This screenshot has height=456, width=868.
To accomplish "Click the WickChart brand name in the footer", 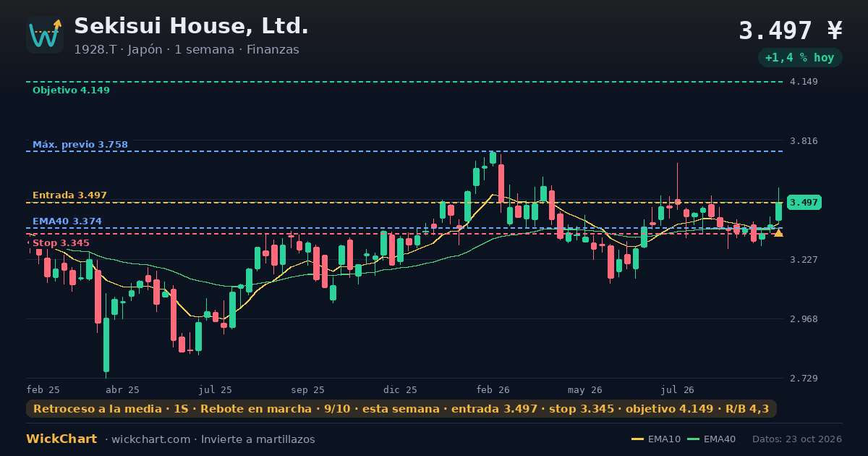I will coord(61,439).
